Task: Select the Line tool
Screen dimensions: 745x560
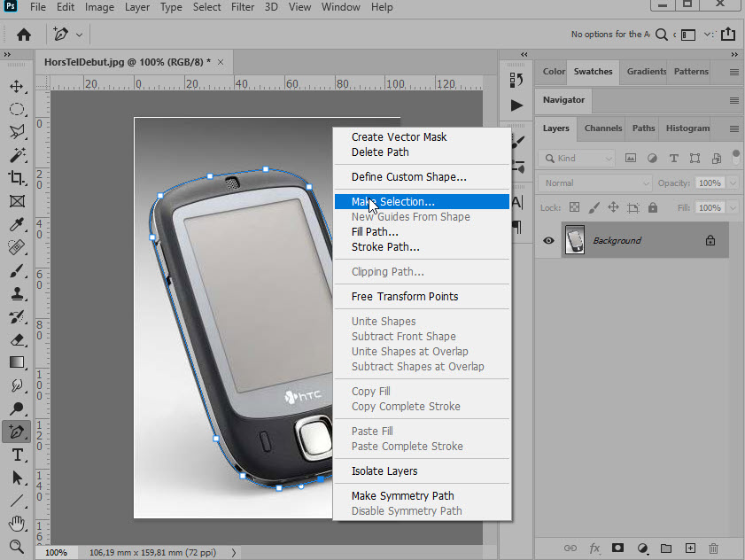Action: [17, 501]
